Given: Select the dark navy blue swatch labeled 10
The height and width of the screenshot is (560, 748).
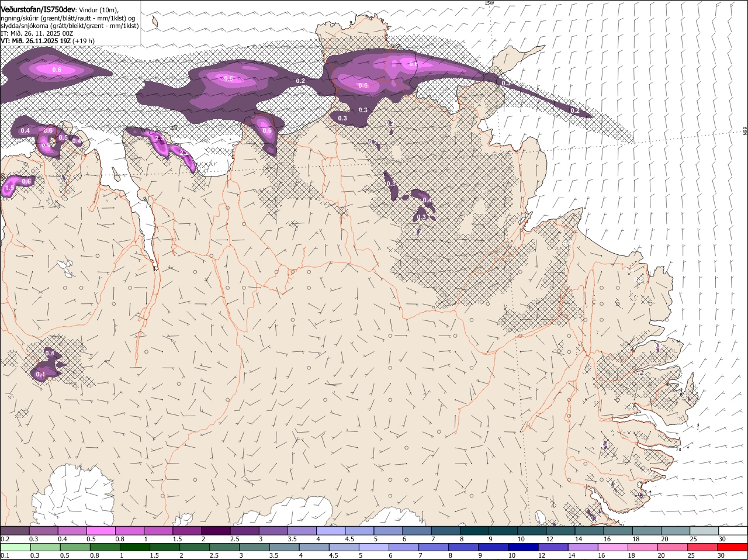Looking at the screenshot, I should [x=523, y=547].
